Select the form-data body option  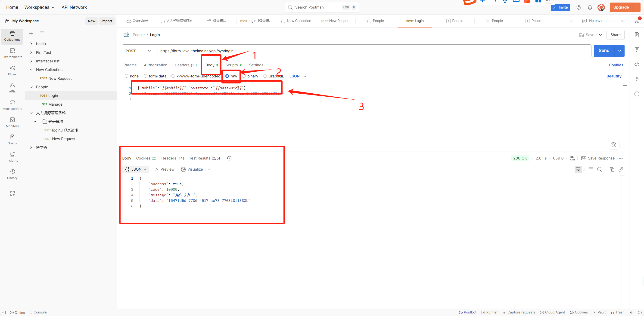tap(146, 76)
